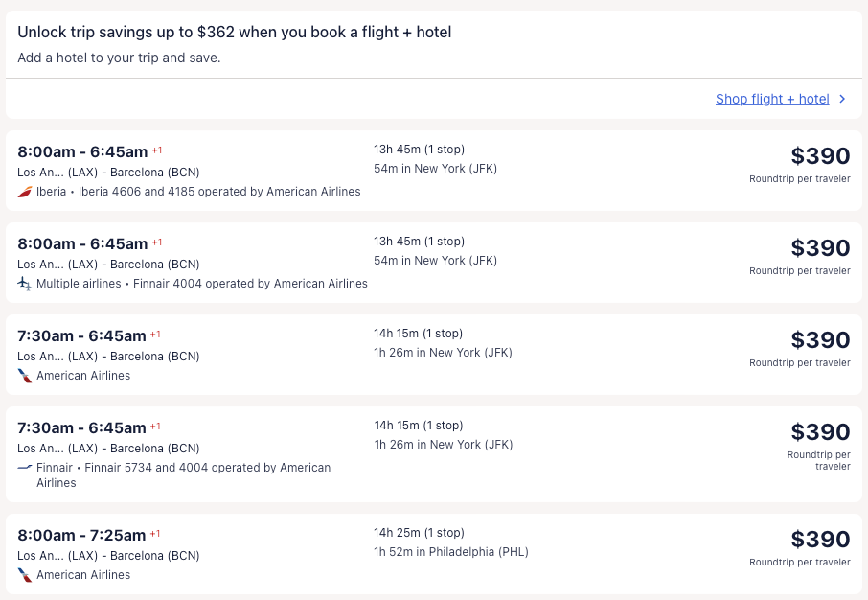The width and height of the screenshot is (868, 600).
Task: Select the Iberia 4606 flight's 8:00am - 6:45am time
Action: click(82, 151)
